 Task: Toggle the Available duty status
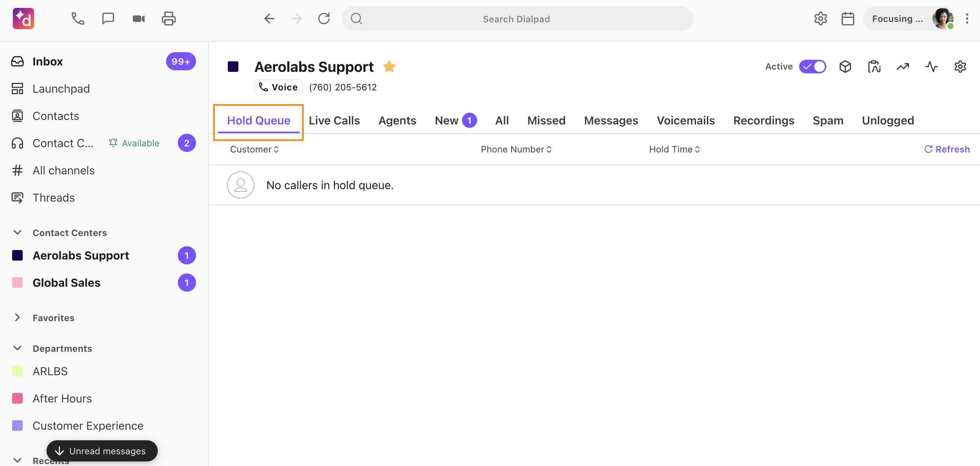(134, 143)
